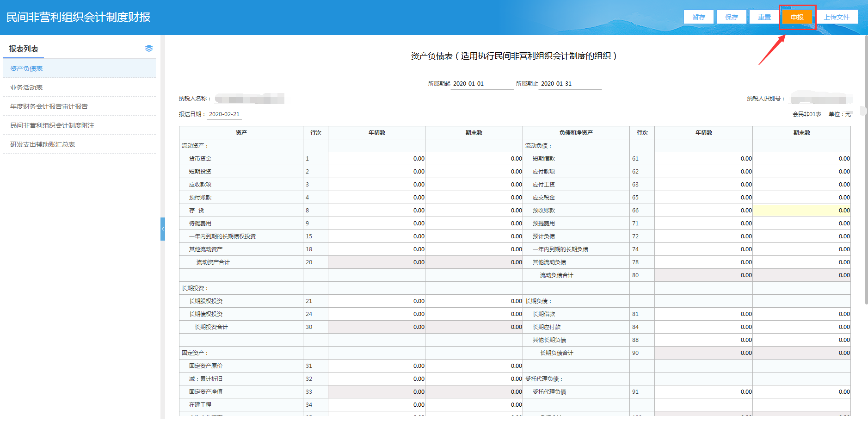Viewport: 868px width, 422px height.
Task: Click 短期借款 期末数 cell
Action: coord(801,159)
